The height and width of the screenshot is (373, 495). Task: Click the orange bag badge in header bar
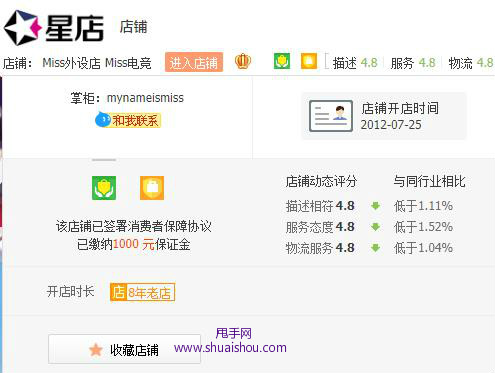click(x=309, y=61)
